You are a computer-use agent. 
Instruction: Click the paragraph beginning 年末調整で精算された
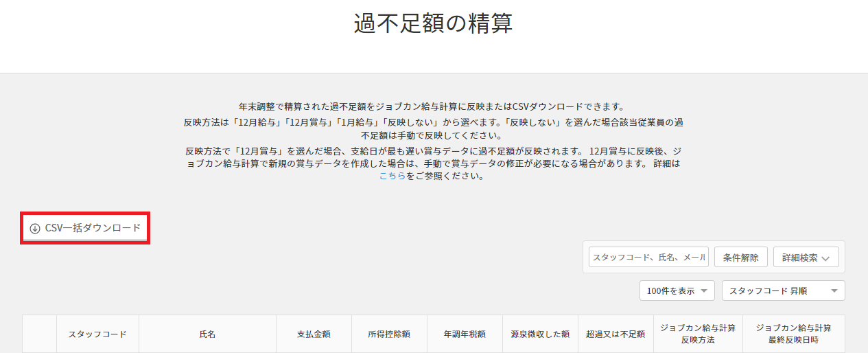pos(432,107)
